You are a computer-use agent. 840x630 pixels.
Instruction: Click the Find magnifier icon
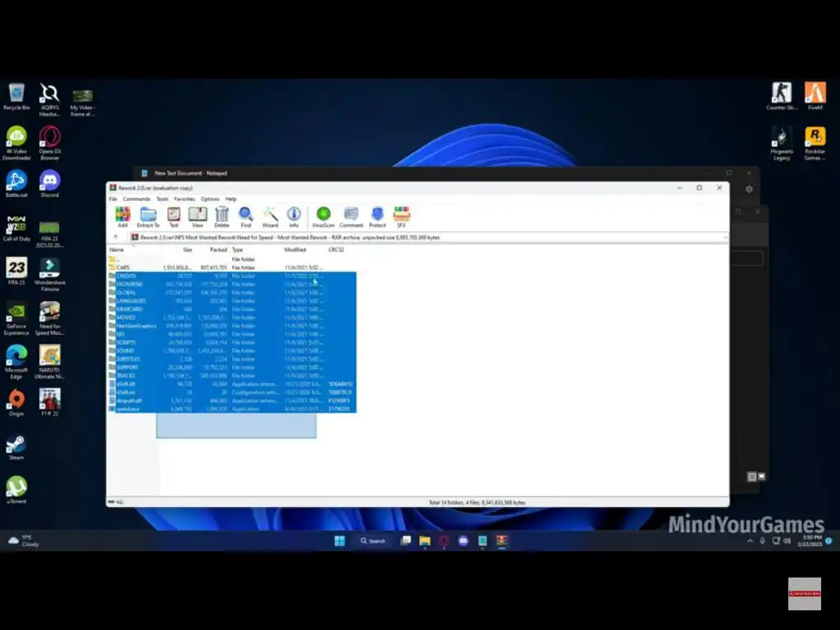click(x=245, y=217)
